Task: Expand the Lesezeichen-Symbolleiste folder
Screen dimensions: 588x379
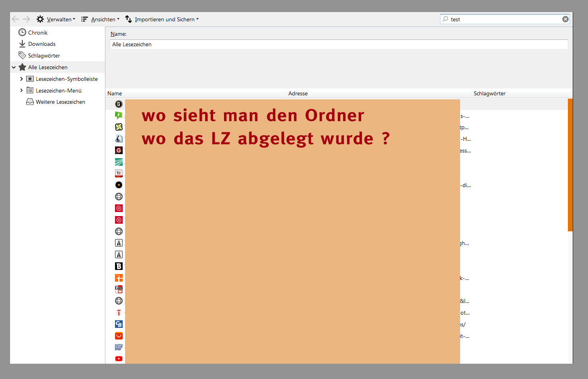Action: click(x=22, y=79)
